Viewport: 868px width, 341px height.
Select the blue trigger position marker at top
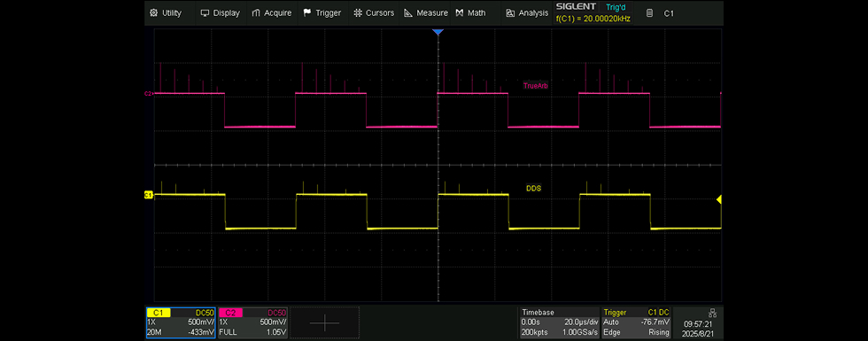(438, 33)
